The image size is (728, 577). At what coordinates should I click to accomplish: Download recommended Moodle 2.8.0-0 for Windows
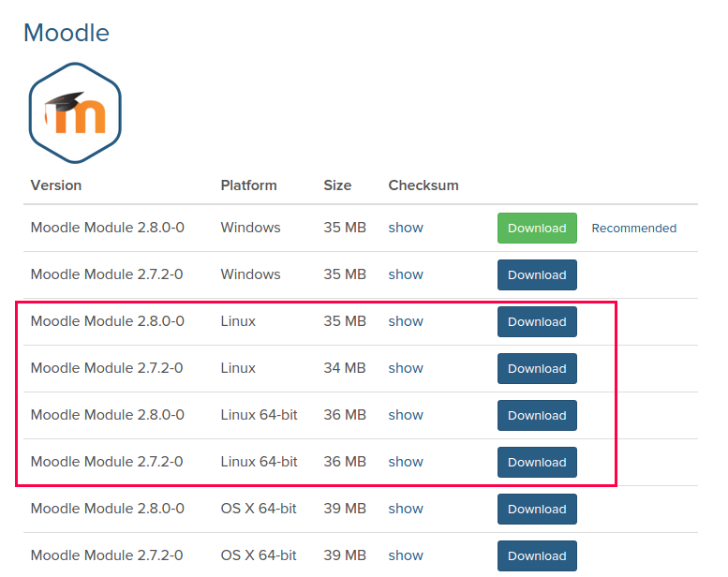tap(537, 228)
